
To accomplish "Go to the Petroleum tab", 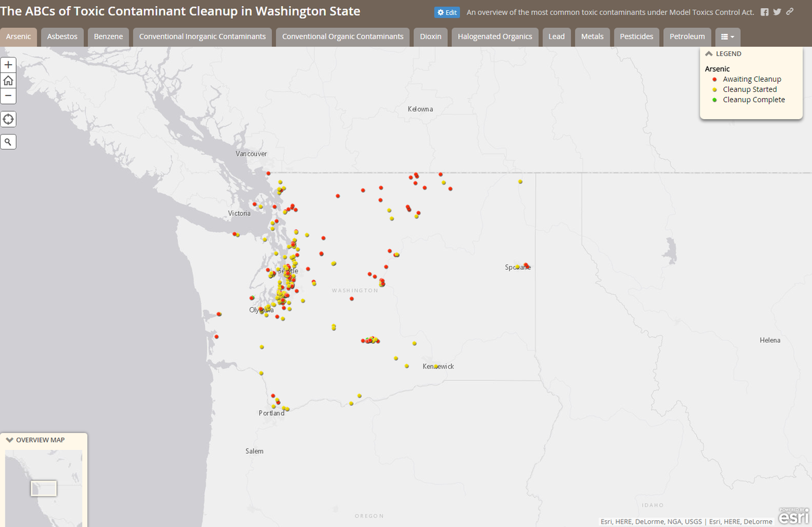I will click(687, 37).
